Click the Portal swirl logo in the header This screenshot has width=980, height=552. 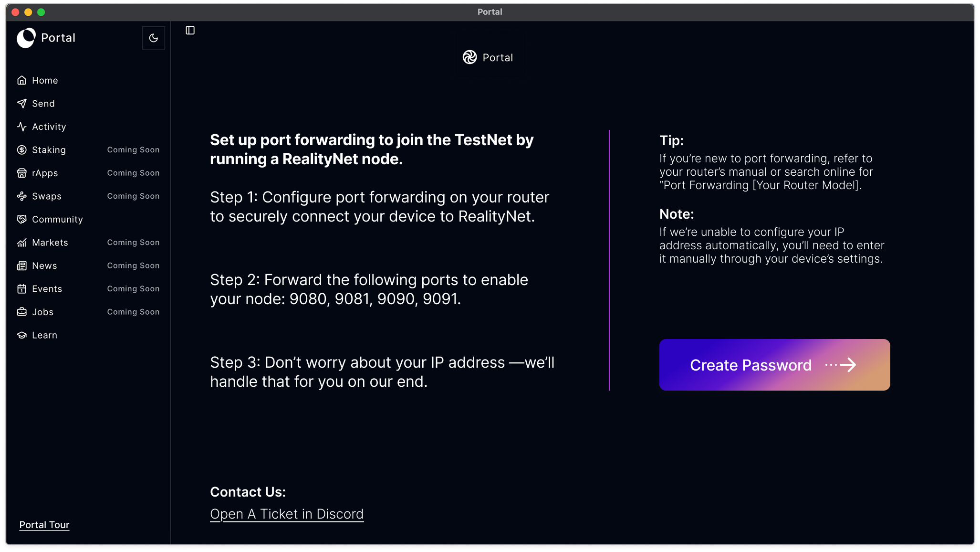click(469, 57)
